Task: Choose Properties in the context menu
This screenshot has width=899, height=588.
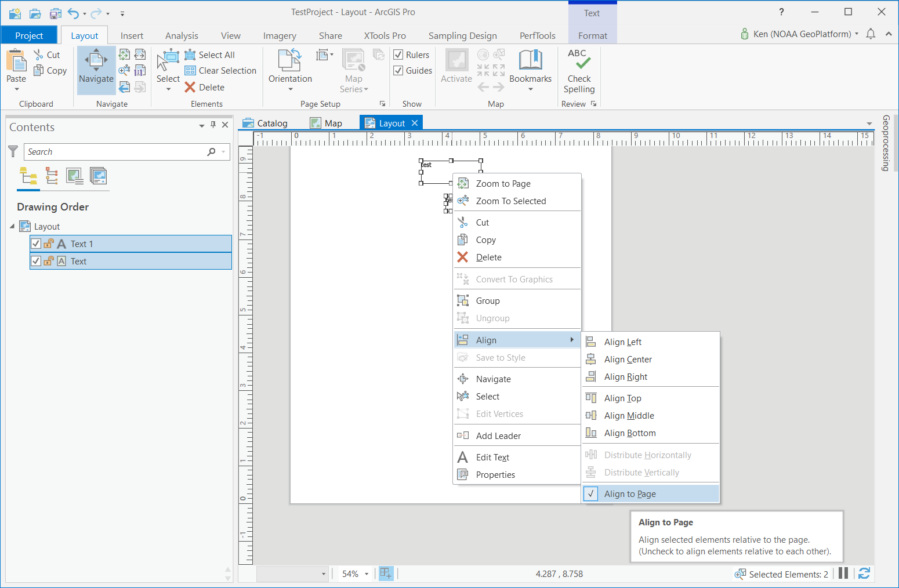Action: click(x=517, y=475)
